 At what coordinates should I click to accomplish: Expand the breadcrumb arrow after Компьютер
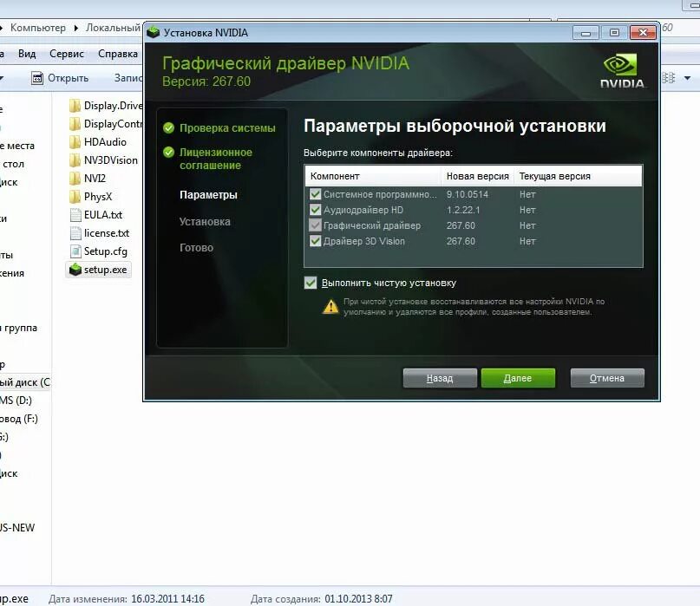tap(75, 28)
